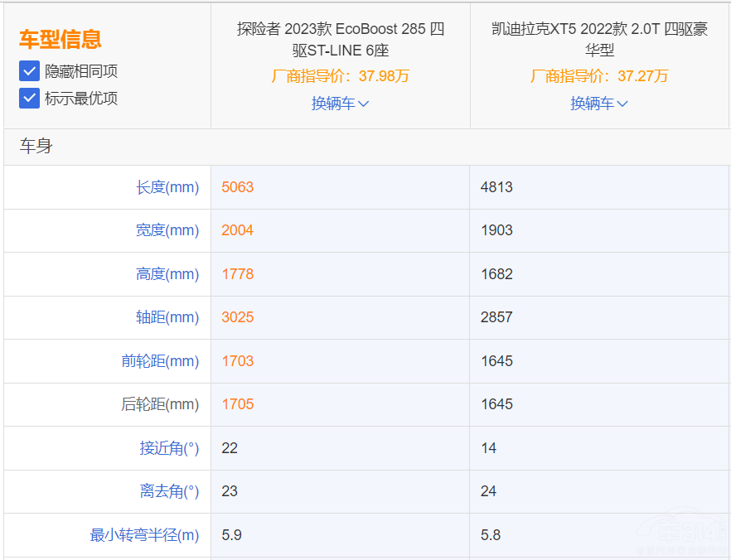Toggle the 隐藏相同项 checkbox
The image size is (731, 560).
pyautogui.click(x=30, y=71)
